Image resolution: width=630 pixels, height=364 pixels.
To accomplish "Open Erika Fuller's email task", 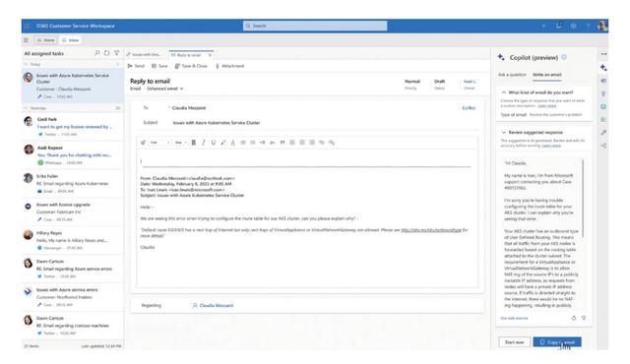I will coord(73,184).
